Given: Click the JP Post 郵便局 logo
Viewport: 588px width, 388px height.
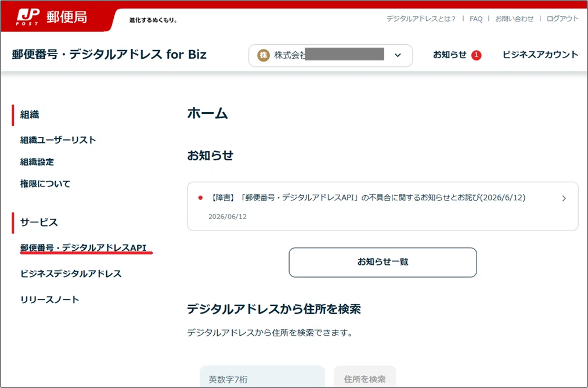Looking at the screenshot, I should tap(52, 17).
